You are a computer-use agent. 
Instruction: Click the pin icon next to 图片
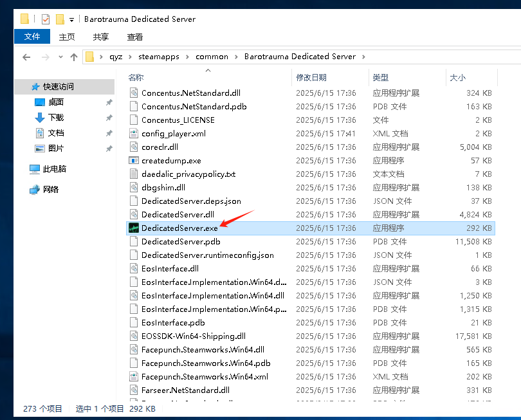[x=109, y=149]
